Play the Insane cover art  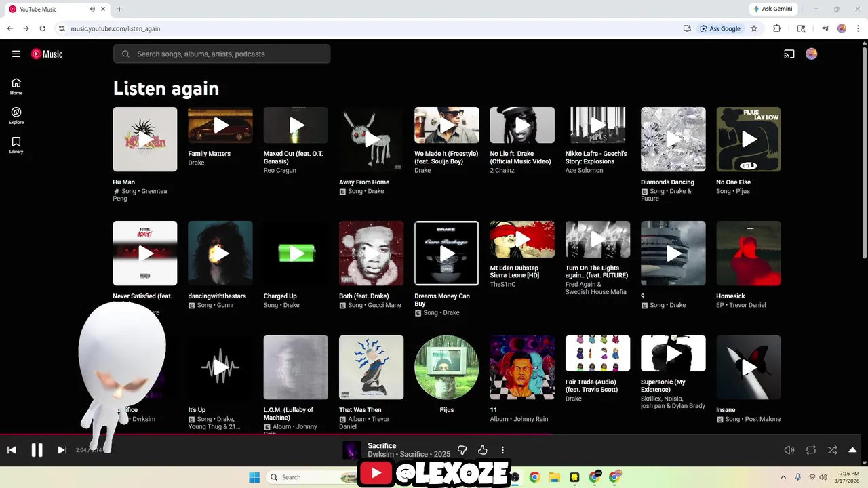tap(749, 367)
